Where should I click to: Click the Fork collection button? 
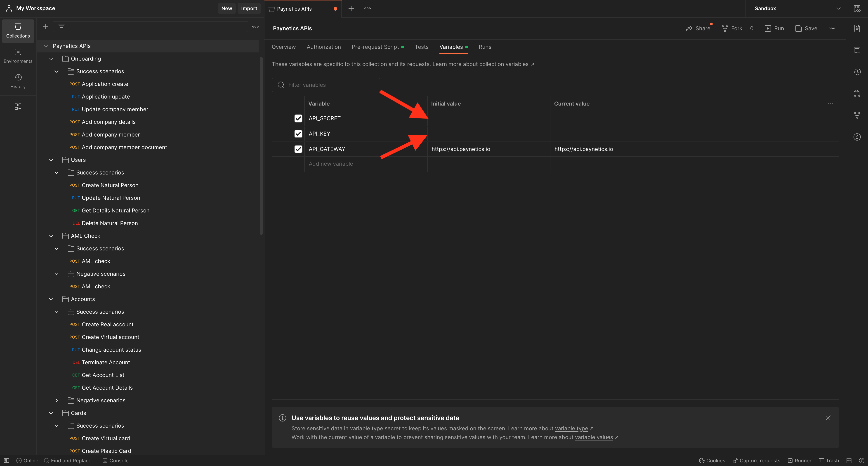(732, 28)
